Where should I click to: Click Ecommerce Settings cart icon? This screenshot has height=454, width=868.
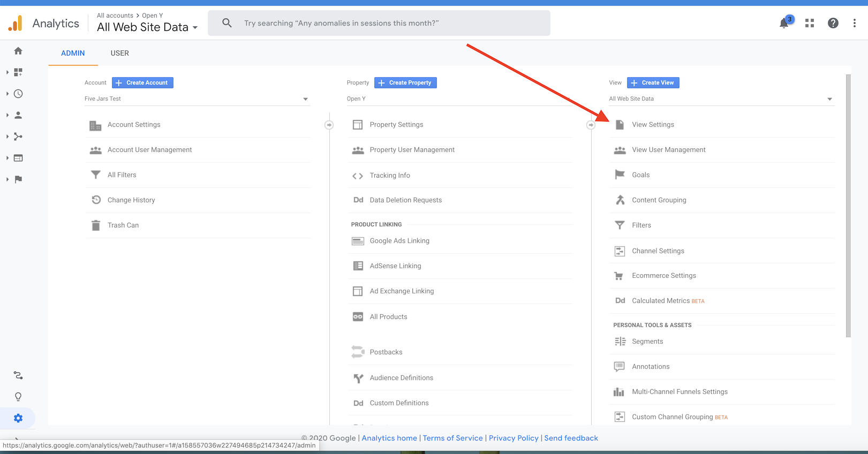tap(619, 276)
